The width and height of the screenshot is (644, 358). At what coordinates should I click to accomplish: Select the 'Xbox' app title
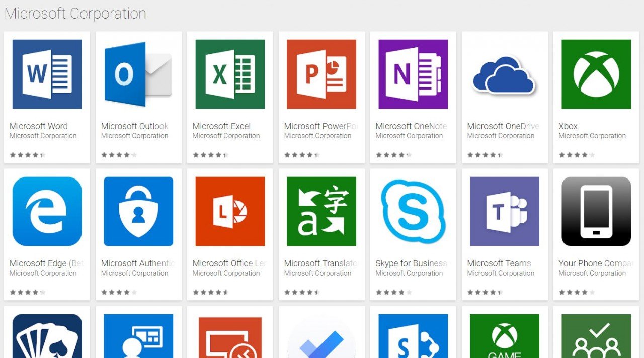click(568, 126)
